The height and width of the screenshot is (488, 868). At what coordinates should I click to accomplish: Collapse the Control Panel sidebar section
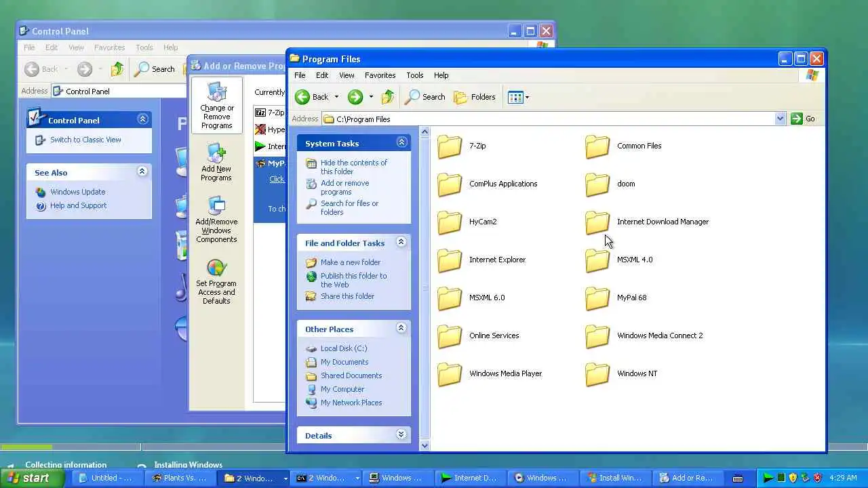click(142, 119)
